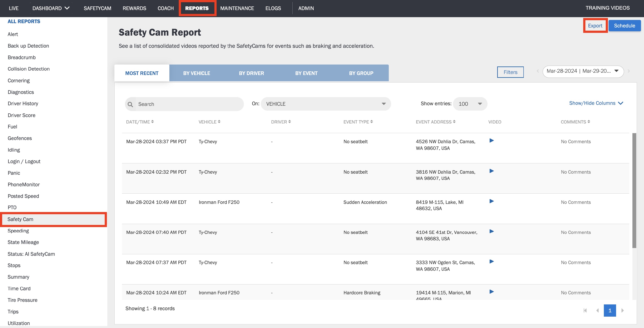Open the LIVE navigation item
Screen dimensions: 644x328
click(x=14, y=8)
